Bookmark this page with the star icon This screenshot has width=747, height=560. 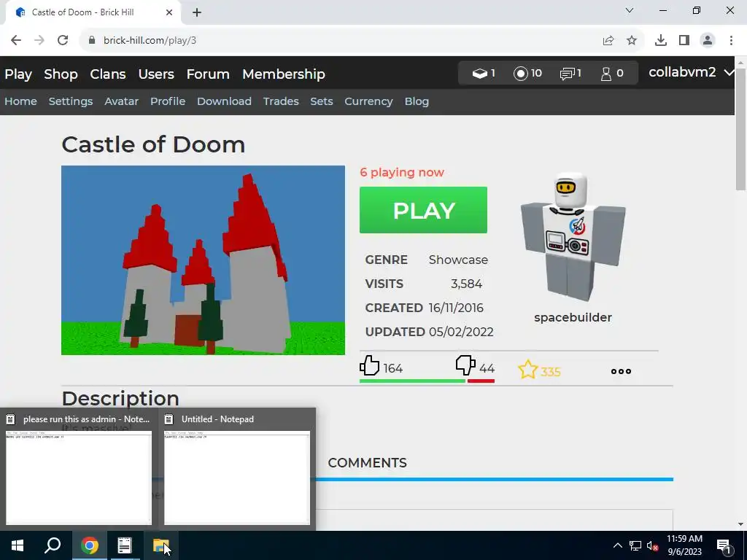pos(631,41)
